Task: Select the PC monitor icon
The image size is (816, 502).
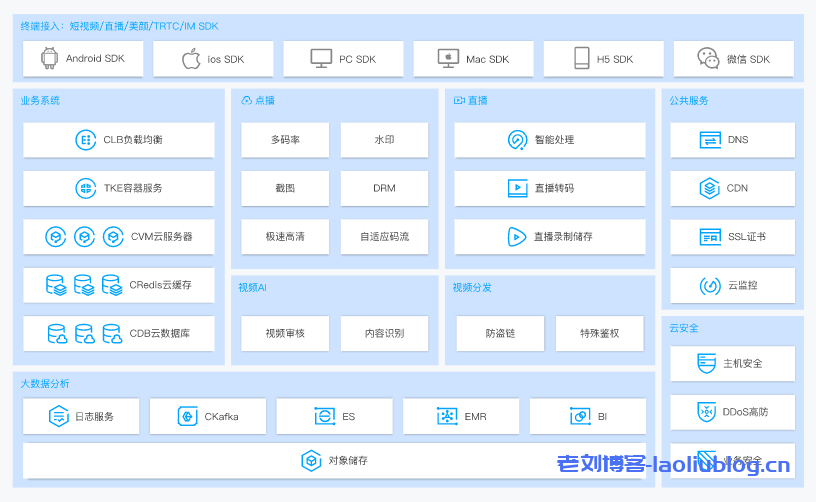Action: pos(321,59)
